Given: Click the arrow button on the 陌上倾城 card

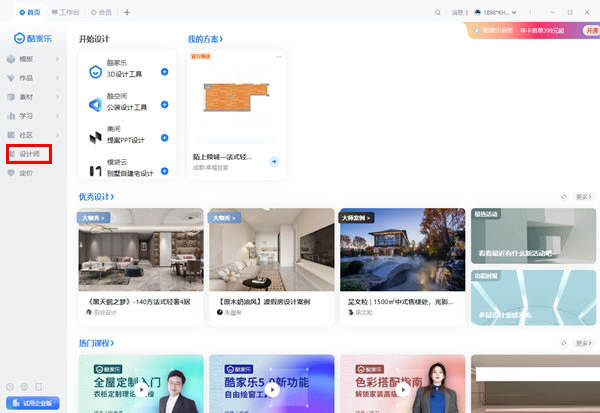Looking at the screenshot, I should pos(274,162).
